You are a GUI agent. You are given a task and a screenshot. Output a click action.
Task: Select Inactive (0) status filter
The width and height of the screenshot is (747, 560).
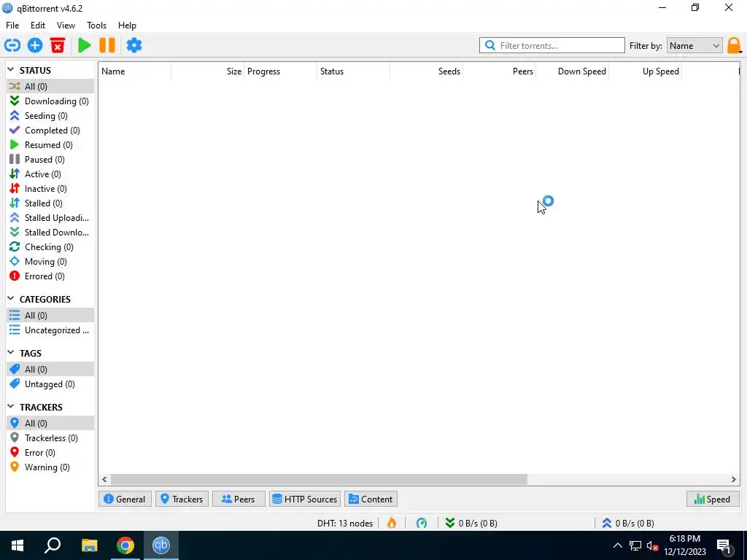(50, 189)
